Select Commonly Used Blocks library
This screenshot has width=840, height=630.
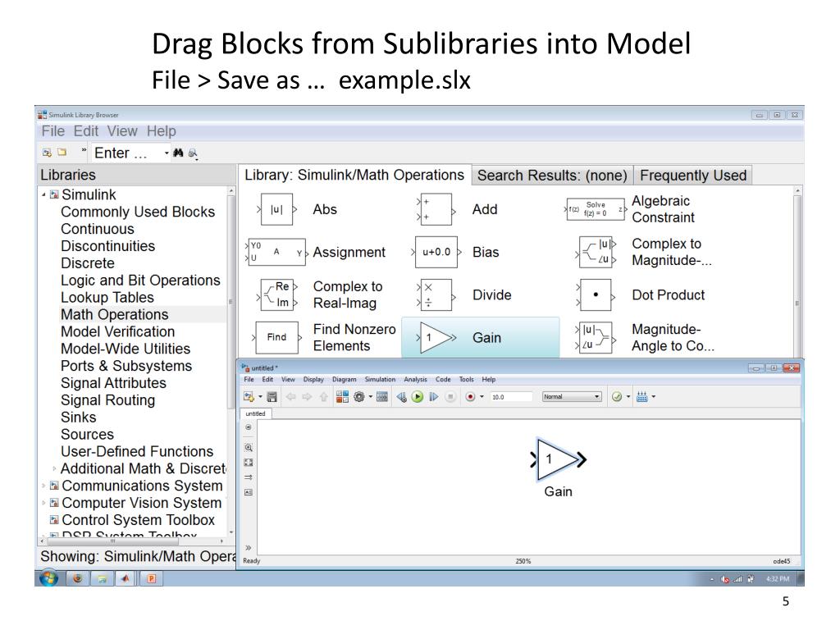click(x=138, y=212)
